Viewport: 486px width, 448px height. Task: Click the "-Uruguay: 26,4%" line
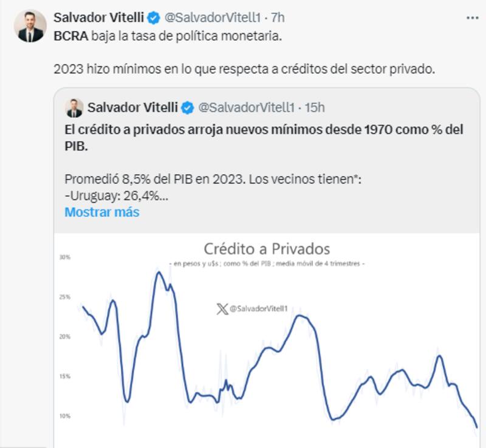coord(115,196)
